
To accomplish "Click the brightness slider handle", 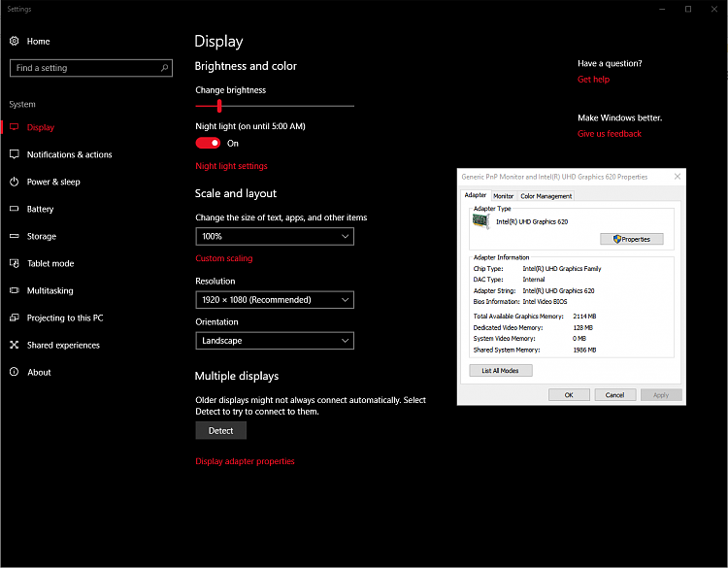I will [x=219, y=106].
